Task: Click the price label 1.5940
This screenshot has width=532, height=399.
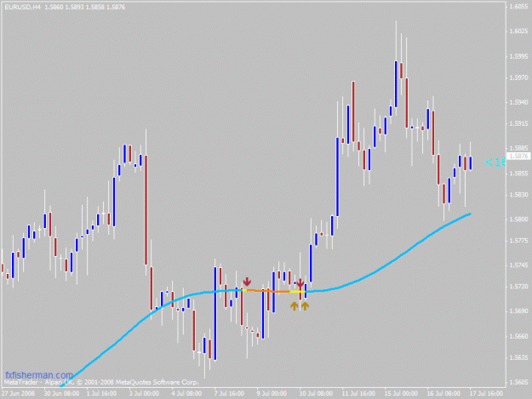Action: 518,102
